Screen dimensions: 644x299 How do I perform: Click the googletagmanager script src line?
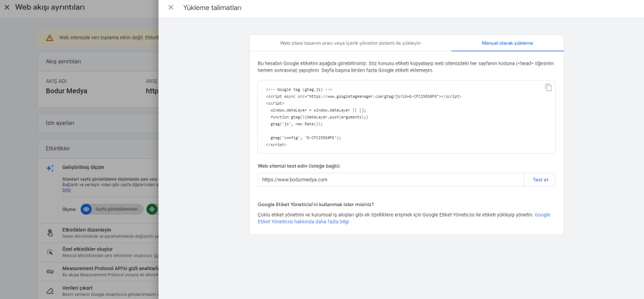[x=364, y=96]
